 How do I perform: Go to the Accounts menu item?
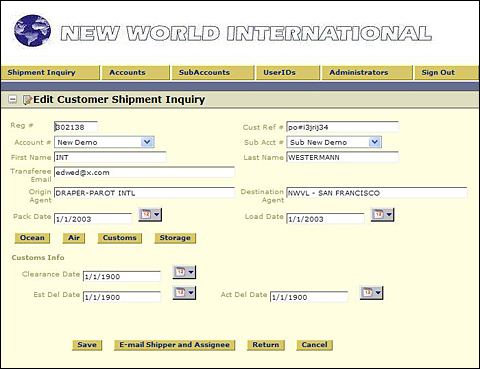pyautogui.click(x=135, y=73)
